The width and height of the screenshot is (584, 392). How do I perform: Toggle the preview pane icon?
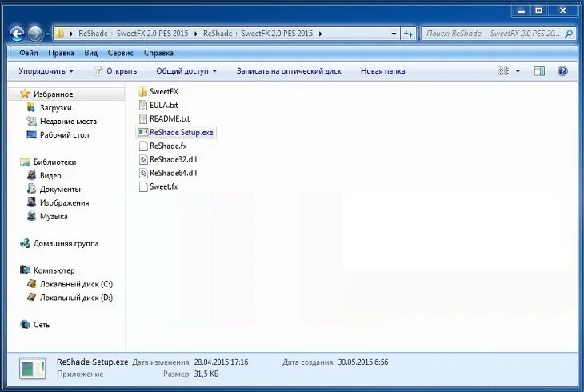click(539, 70)
